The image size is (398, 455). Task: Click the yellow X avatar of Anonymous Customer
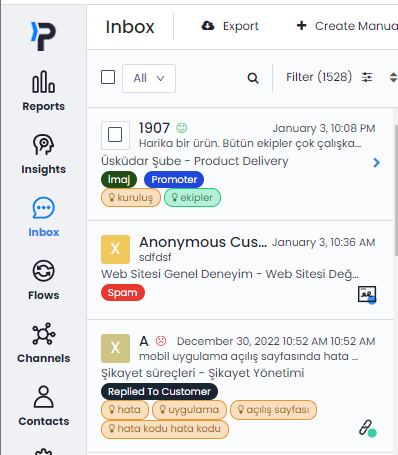(x=115, y=249)
